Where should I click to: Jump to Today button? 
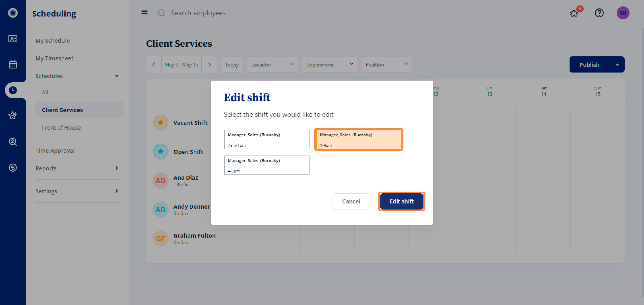232,64
